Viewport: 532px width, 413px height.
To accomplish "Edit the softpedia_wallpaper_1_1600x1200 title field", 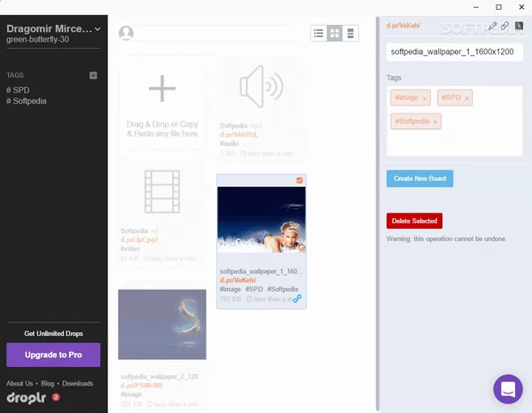I will click(x=455, y=52).
